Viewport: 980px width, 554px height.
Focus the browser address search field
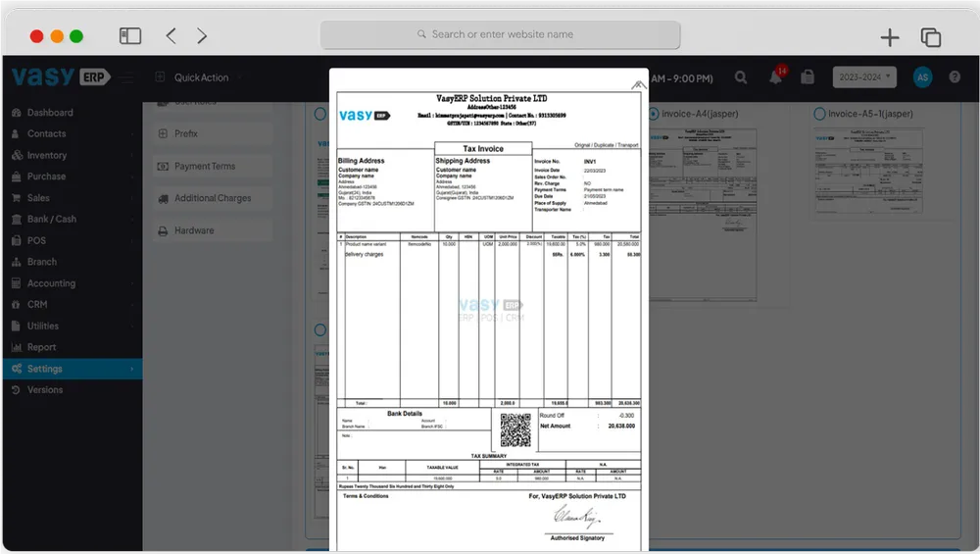(x=501, y=34)
